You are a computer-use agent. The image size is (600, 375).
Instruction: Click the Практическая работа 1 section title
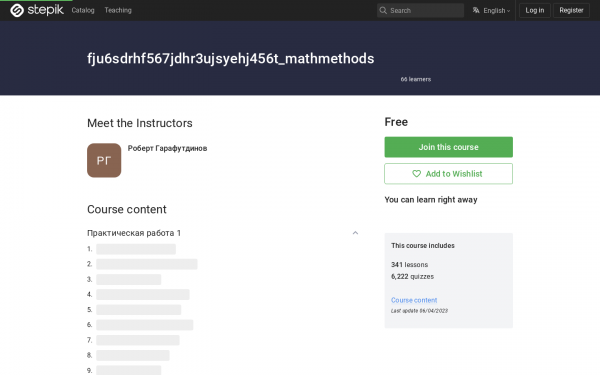coord(134,233)
